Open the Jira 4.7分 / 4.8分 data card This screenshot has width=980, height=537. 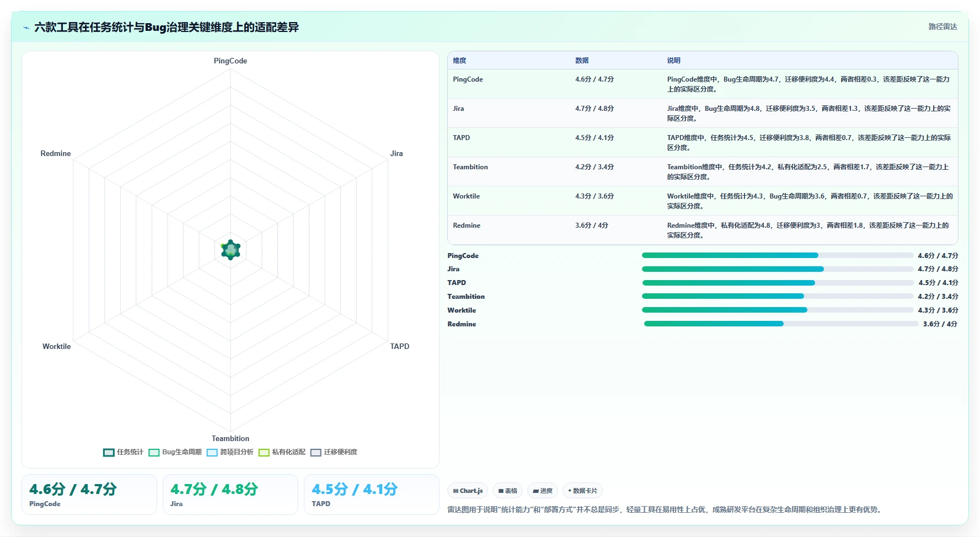pyautogui.click(x=231, y=495)
